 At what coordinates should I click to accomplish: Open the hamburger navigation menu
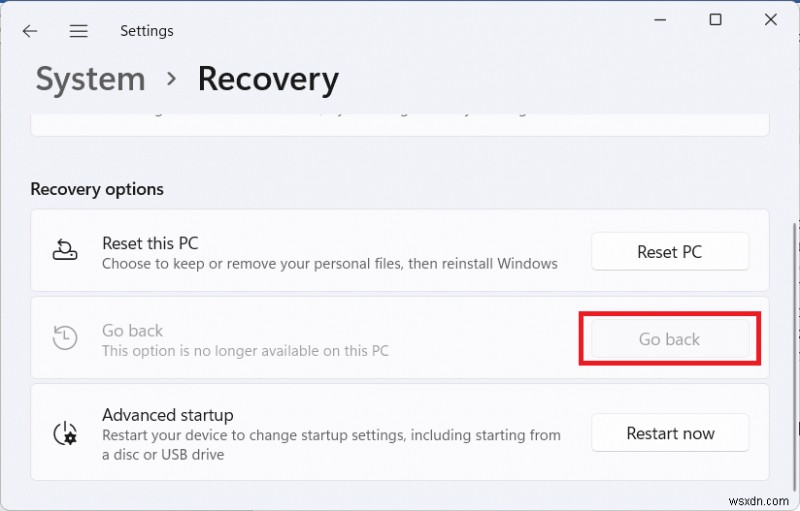79,31
